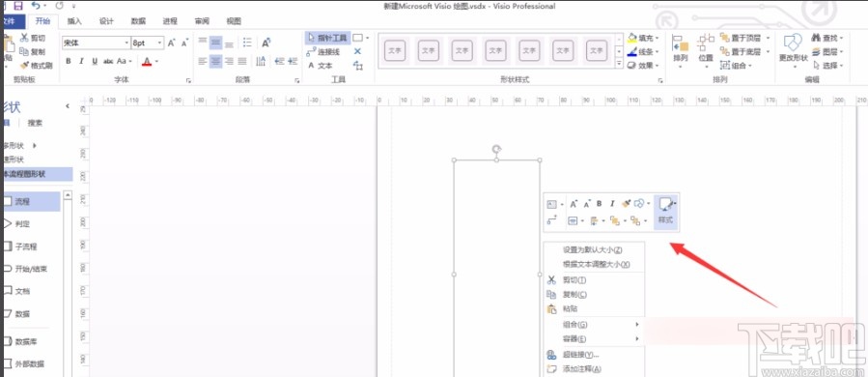The image size is (868, 377).
Task: Open the Group (组合) ribbon dropdown
Action: click(737, 66)
